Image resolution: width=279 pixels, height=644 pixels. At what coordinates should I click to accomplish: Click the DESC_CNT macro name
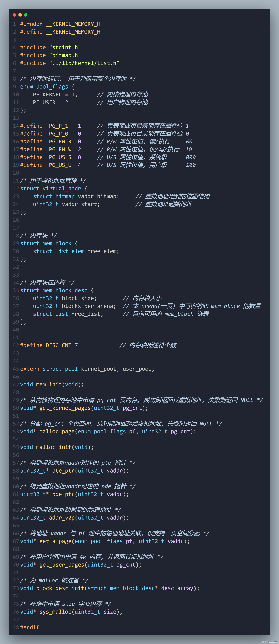(59, 345)
